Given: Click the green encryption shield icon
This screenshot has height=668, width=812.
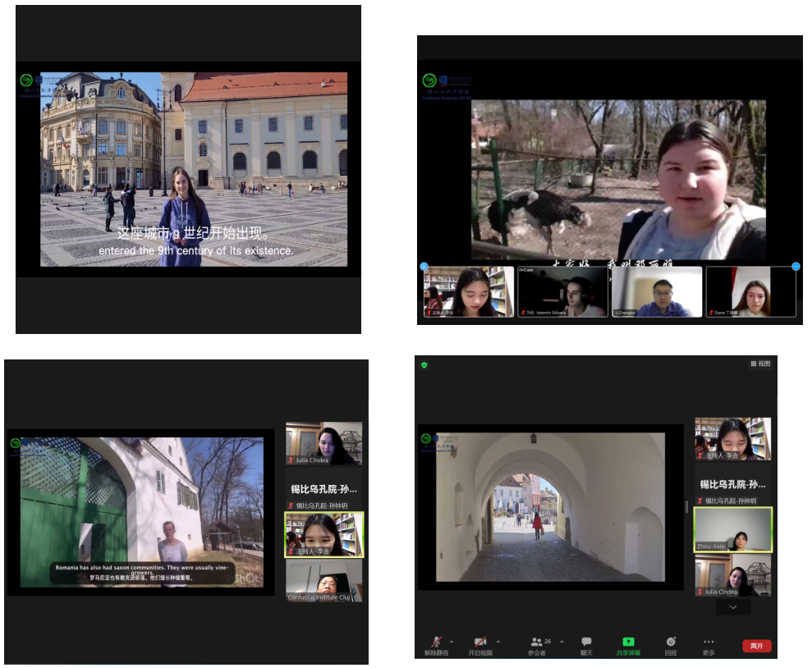Looking at the screenshot, I should [424, 365].
